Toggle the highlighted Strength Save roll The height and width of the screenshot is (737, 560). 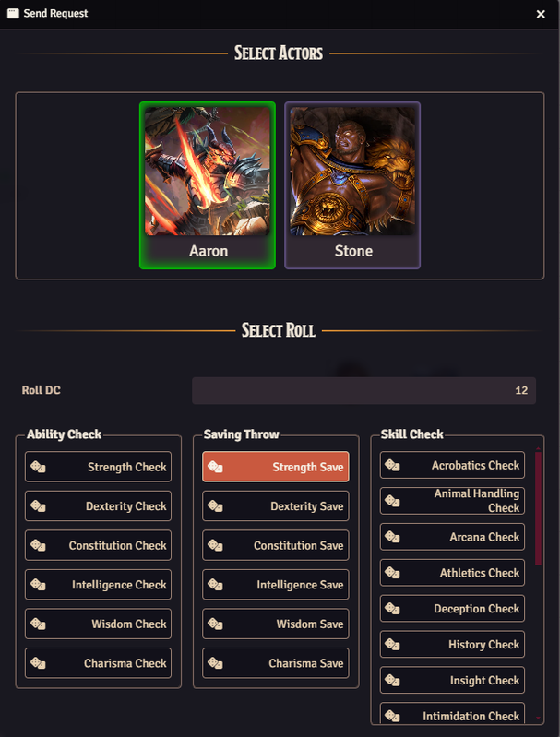click(x=276, y=467)
